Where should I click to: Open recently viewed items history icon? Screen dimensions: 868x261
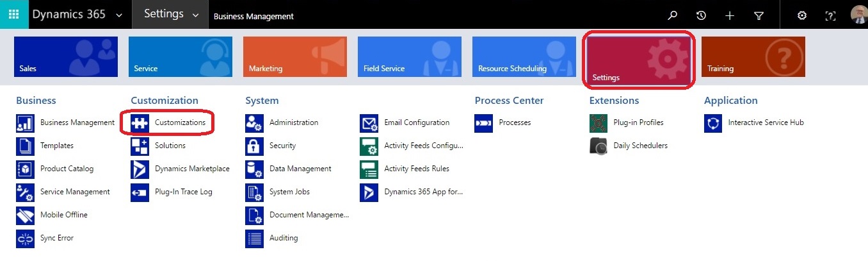pos(701,15)
